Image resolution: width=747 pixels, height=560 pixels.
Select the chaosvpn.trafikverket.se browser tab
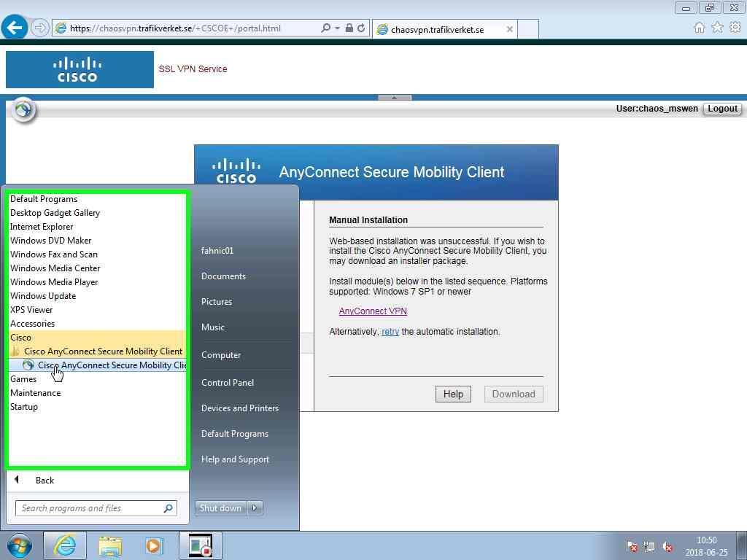pyautogui.click(x=444, y=29)
